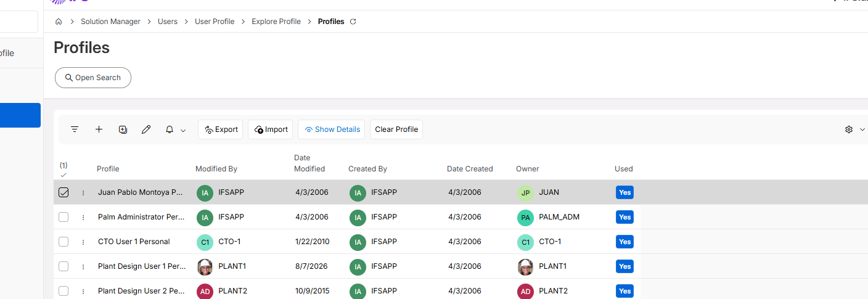Viewport: 868px width, 299px height.
Task: Click Yes badge in Juan Pablo Montoya row
Action: point(624,192)
